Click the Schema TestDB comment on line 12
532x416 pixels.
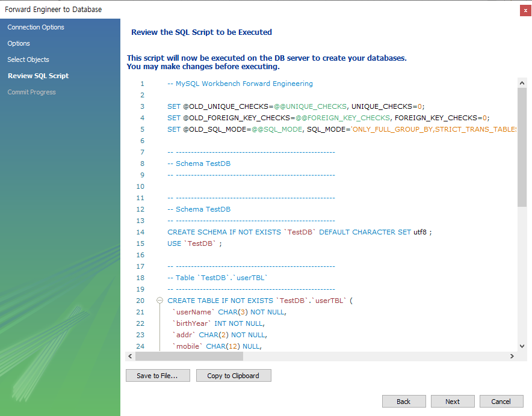[199, 209]
